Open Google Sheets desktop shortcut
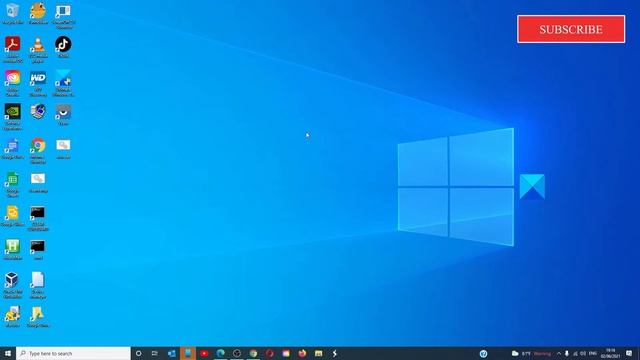 [13, 184]
